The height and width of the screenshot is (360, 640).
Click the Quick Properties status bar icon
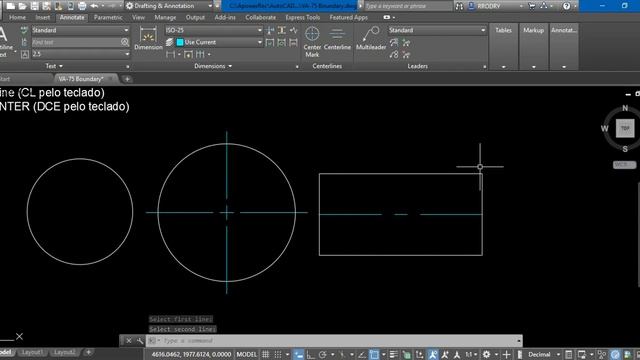tap(569, 354)
